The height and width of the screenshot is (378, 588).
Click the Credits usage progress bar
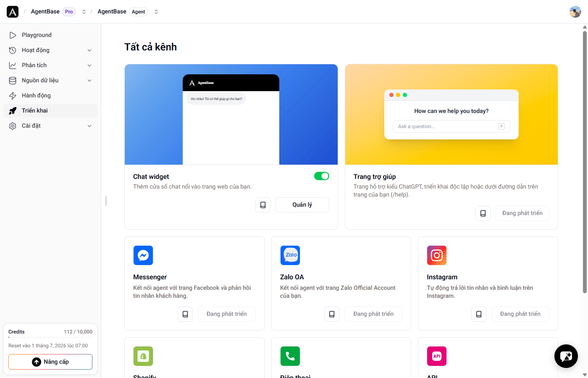click(50, 337)
